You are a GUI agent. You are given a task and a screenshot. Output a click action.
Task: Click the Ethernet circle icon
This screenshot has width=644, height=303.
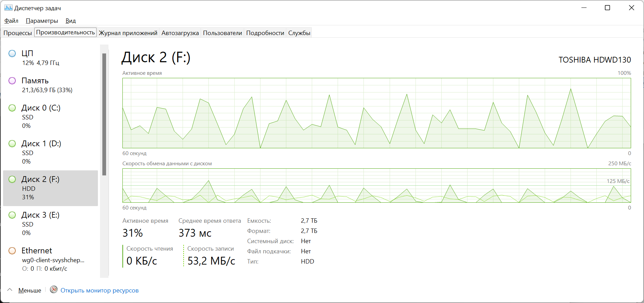12,251
